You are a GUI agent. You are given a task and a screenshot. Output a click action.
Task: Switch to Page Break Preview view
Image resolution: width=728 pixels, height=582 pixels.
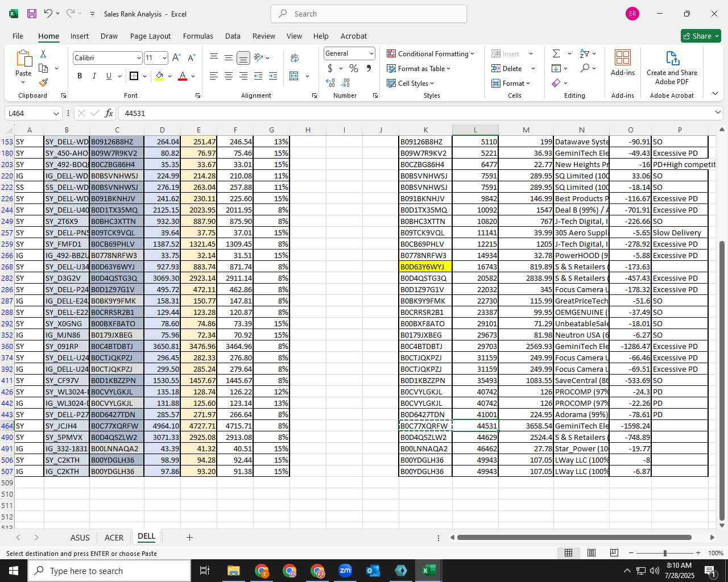(614, 553)
